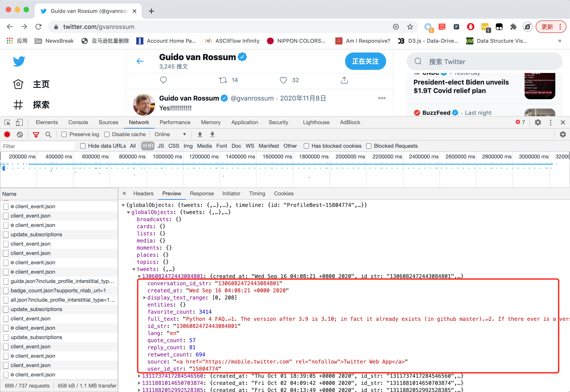Click the 正在关注 following button
570x392 pixels.
click(x=365, y=61)
